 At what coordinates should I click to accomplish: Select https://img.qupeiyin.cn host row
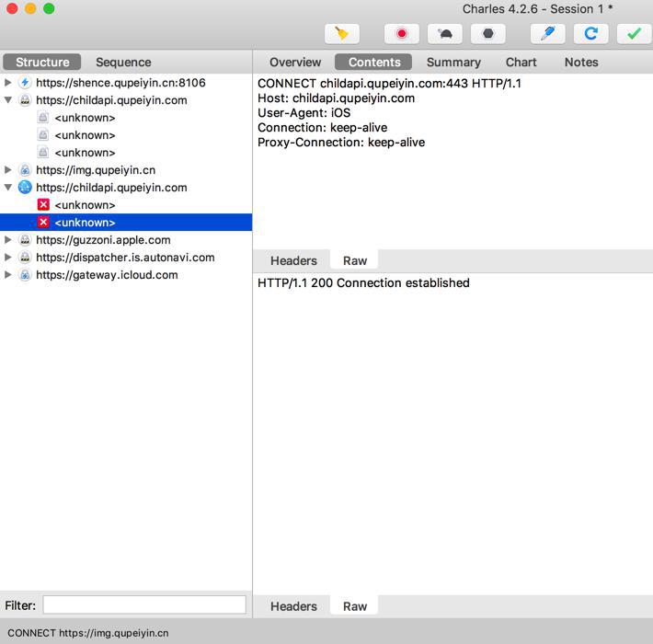[x=126, y=170]
